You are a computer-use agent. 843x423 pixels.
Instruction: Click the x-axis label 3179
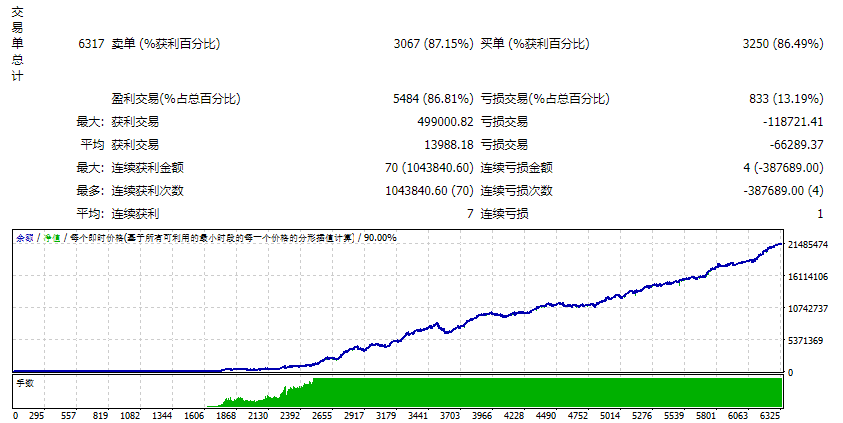pyautogui.click(x=386, y=415)
